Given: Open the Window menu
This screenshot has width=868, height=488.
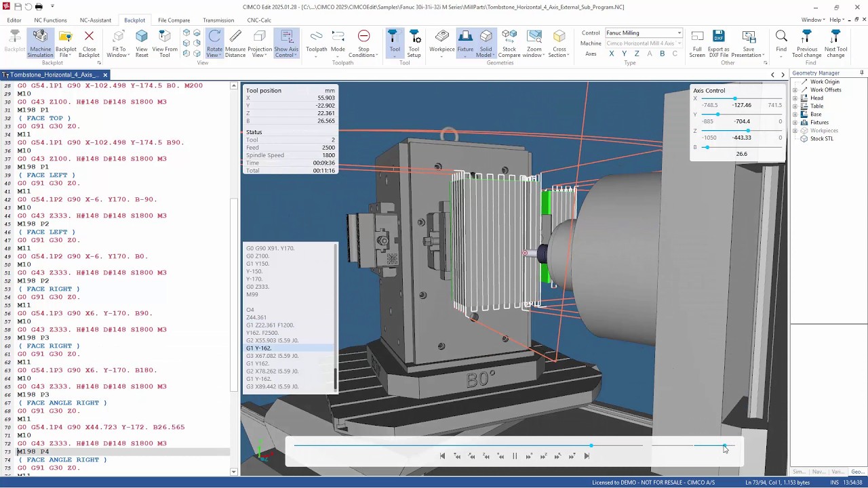Looking at the screenshot, I should point(812,20).
